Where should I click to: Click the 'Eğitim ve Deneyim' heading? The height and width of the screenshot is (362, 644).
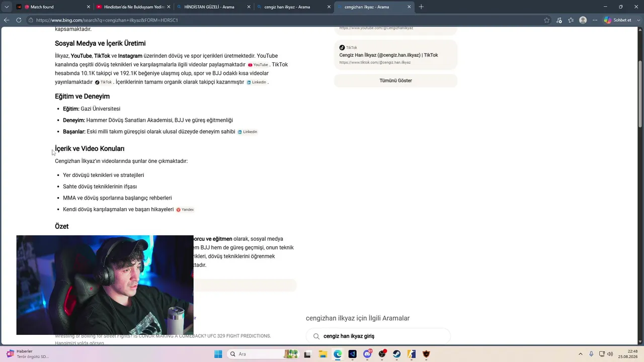tap(82, 97)
